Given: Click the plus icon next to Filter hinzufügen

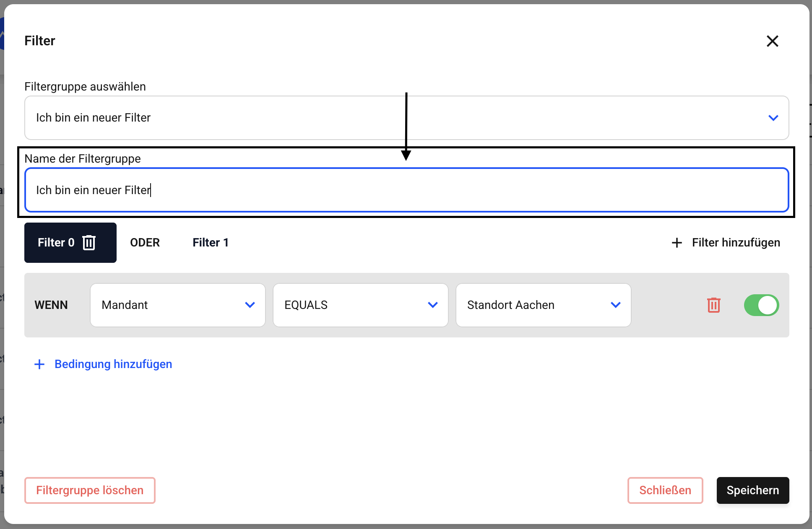Looking at the screenshot, I should tap(677, 243).
